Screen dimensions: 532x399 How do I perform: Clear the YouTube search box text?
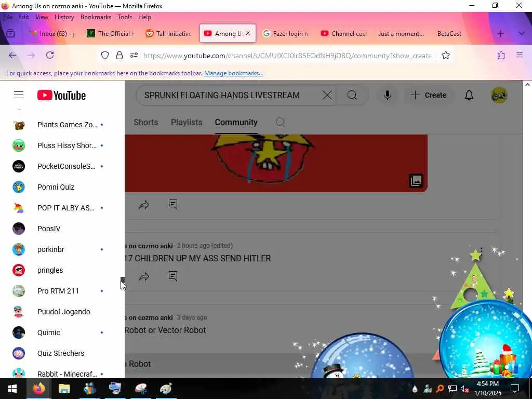(x=327, y=95)
